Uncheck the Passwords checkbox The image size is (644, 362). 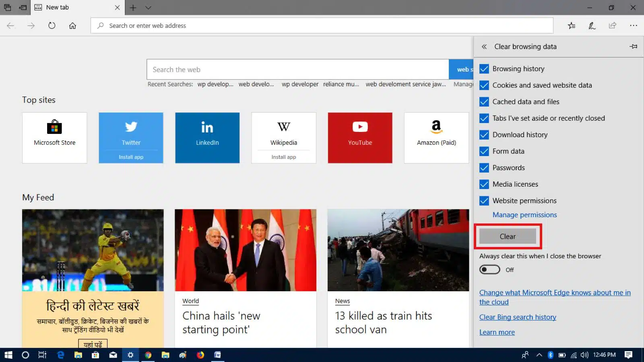tap(484, 168)
